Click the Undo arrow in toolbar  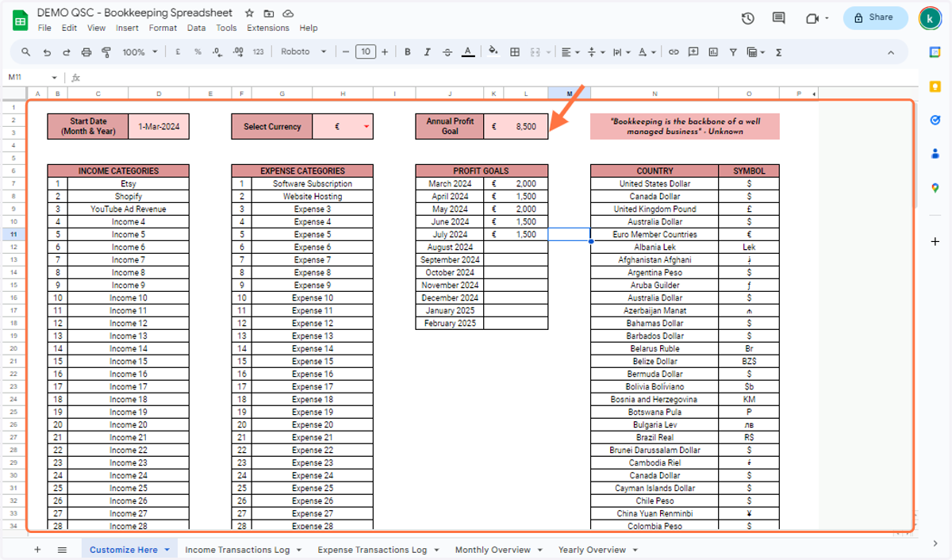coord(47,52)
